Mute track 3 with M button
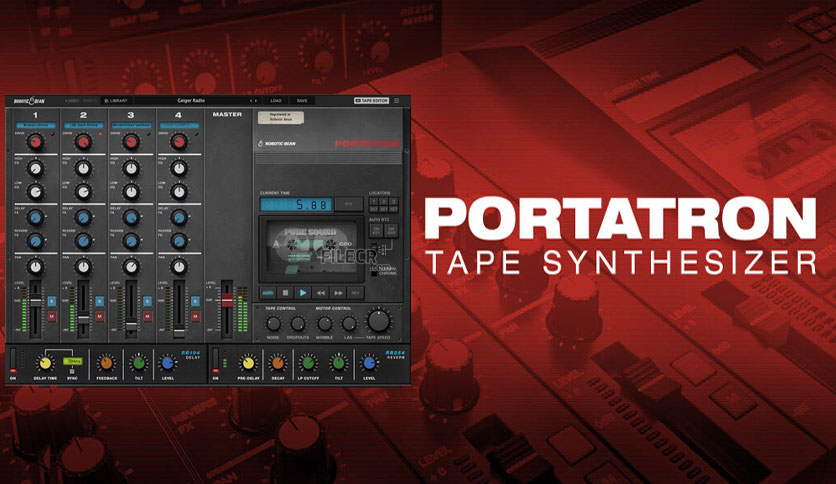 pyautogui.click(x=148, y=317)
